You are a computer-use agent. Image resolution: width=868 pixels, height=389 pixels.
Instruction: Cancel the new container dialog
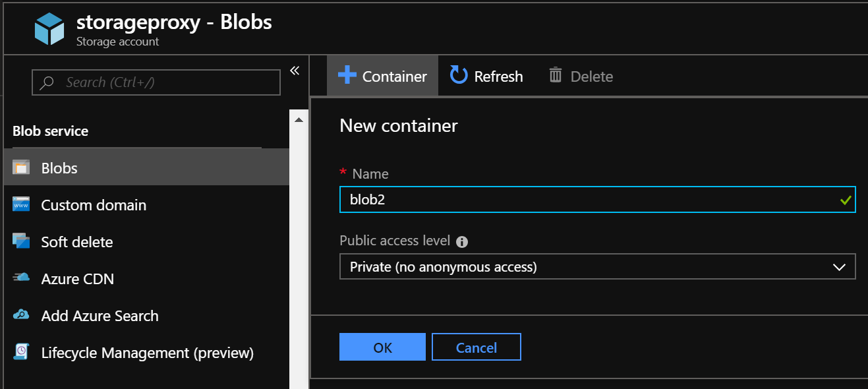(477, 347)
